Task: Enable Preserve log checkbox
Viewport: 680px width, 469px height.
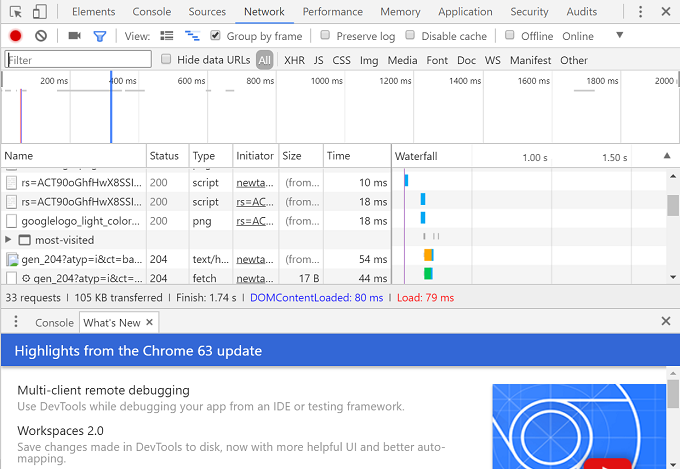Action: [x=325, y=35]
